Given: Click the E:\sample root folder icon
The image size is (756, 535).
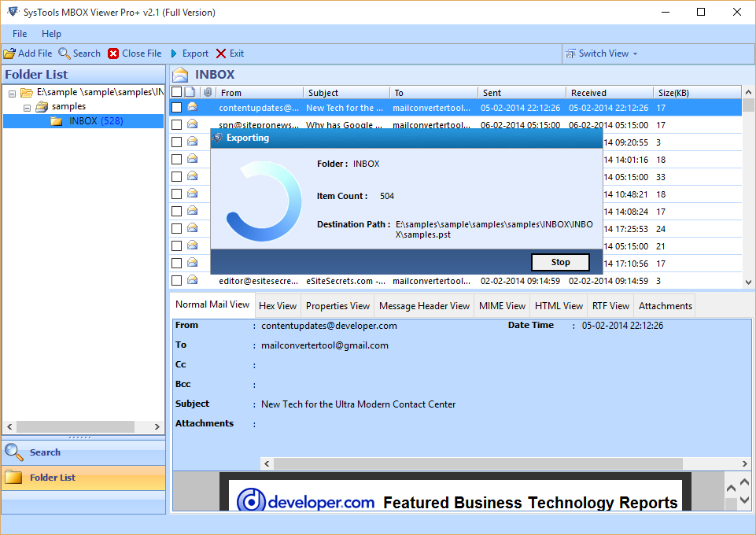Looking at the screenshot, I should [27, 92].
